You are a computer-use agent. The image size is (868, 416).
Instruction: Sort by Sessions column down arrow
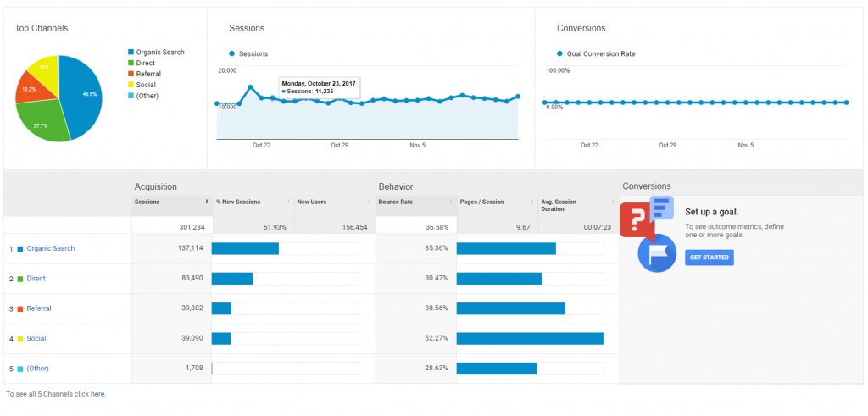coord(207,202)
